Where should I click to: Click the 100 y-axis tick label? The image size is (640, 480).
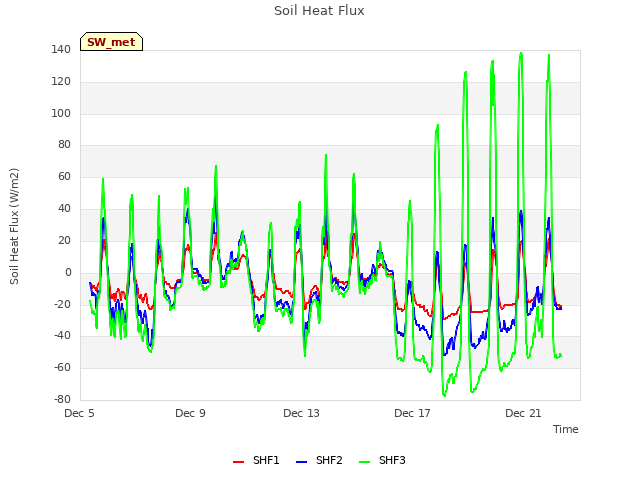coord(61,113)
